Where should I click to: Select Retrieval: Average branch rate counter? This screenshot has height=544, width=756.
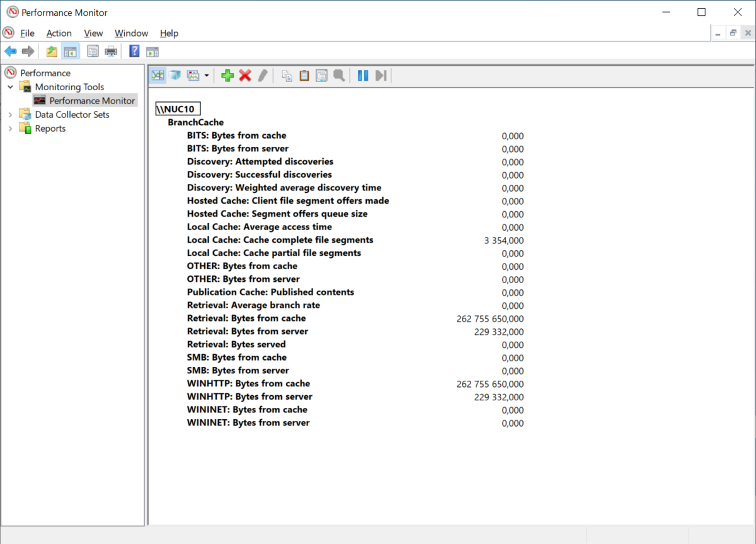click(x=253, y=305)
